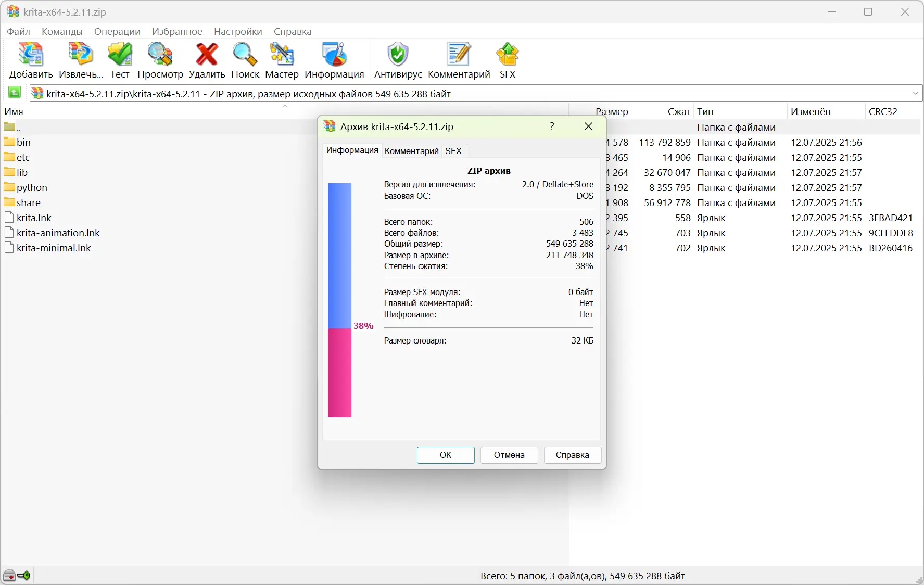Switch to the SFX tab in the dialog
The width and height of the screenshot is (924, 585).
453,151
